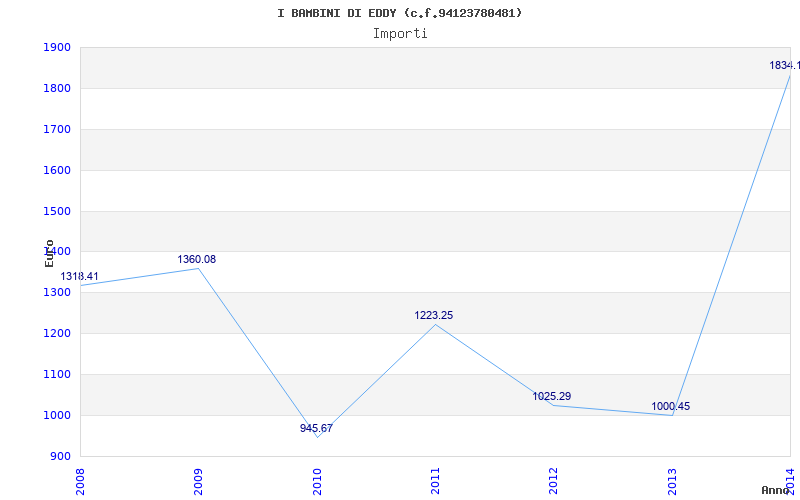Click the 1300 y-axis tick label

pos(57,293)
